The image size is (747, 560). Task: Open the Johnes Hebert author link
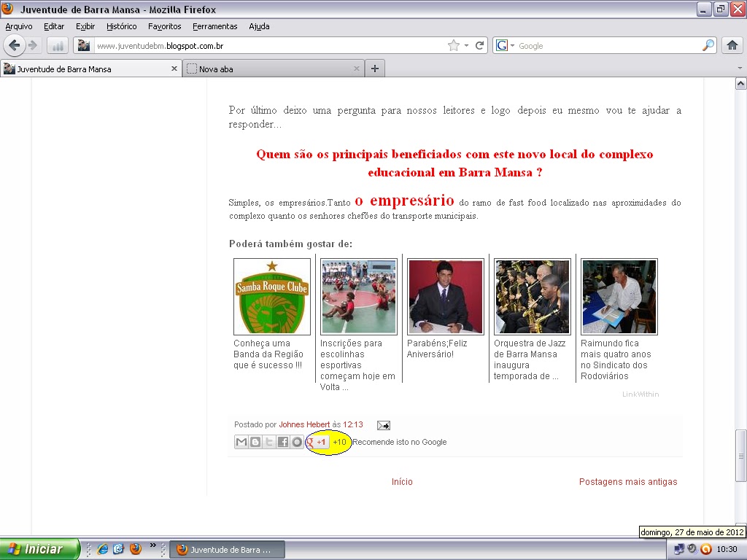304,424
